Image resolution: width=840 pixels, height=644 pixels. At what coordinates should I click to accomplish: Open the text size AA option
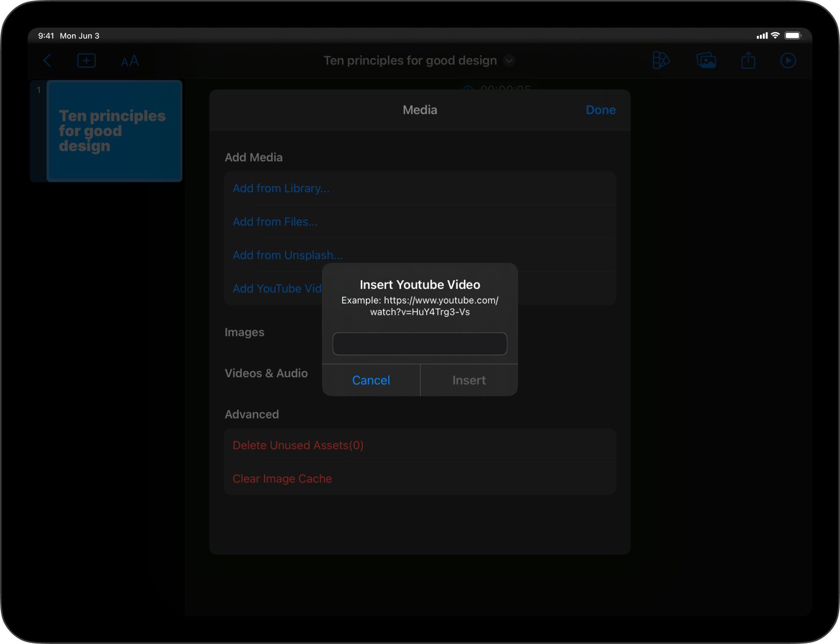(x=130, y=61)
